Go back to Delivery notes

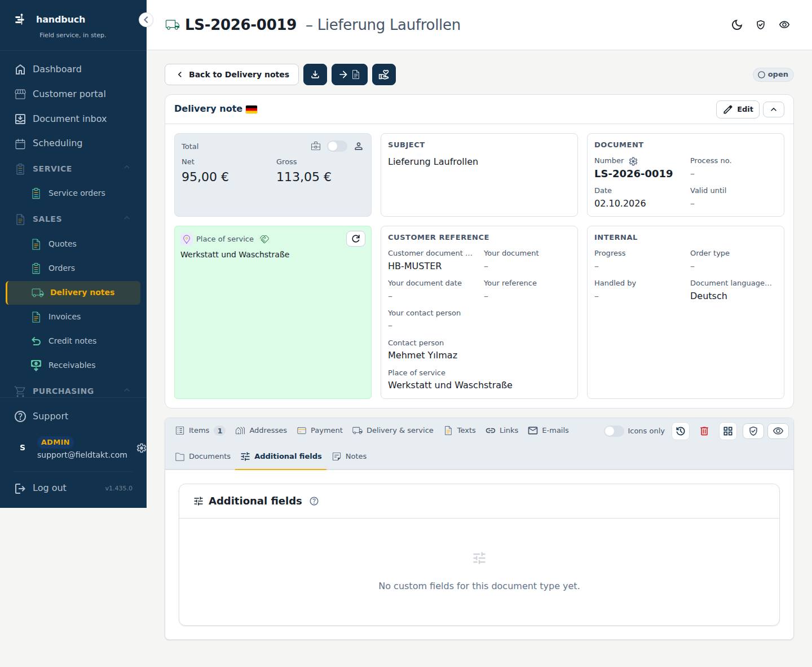click(x=232, y=74)
